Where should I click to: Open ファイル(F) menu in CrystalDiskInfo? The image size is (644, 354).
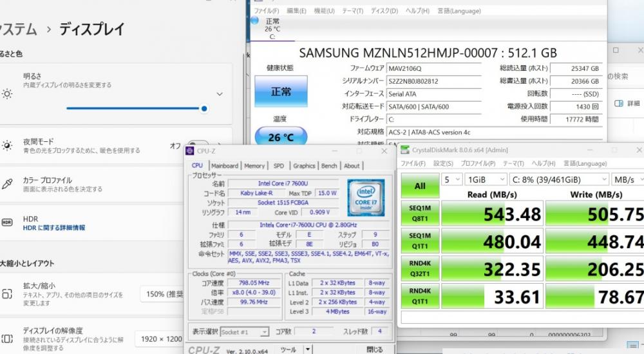(x=266, y=11)
